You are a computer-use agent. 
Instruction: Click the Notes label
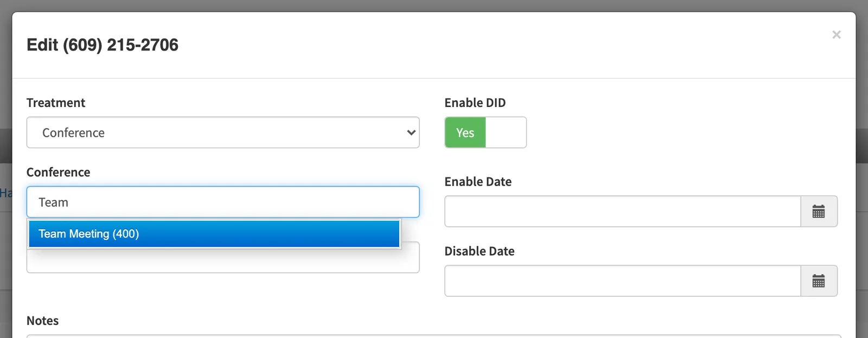pyautogui.click(x=43, y=321)
